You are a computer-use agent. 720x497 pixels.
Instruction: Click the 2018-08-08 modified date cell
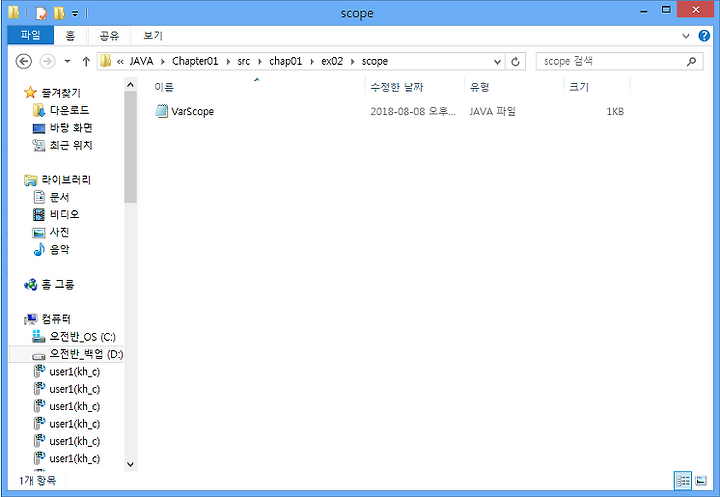point(413,112)
